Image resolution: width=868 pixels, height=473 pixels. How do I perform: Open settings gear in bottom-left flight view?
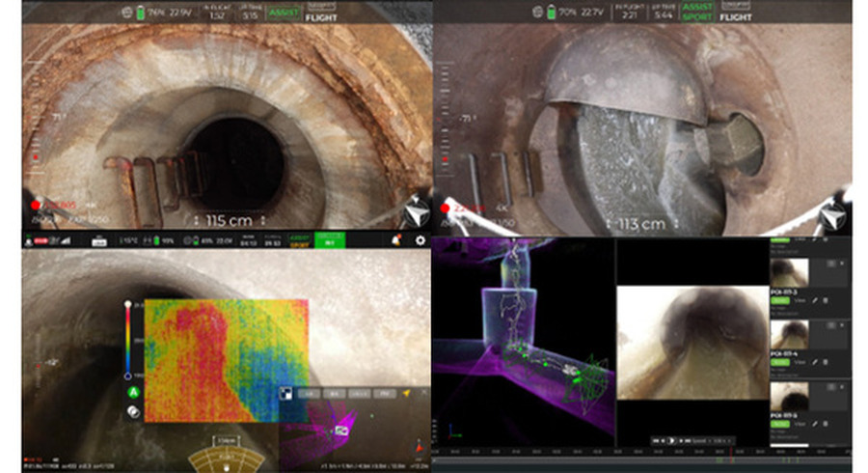click(x=420, y=240)
